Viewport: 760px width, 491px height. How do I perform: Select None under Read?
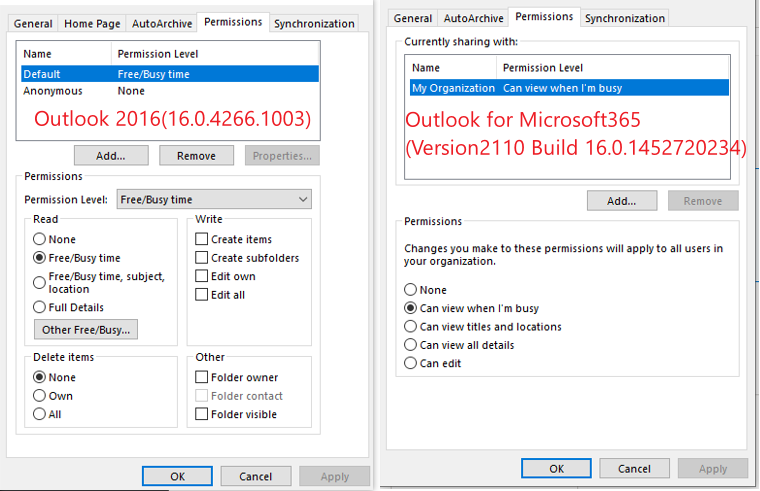(54, 239)
